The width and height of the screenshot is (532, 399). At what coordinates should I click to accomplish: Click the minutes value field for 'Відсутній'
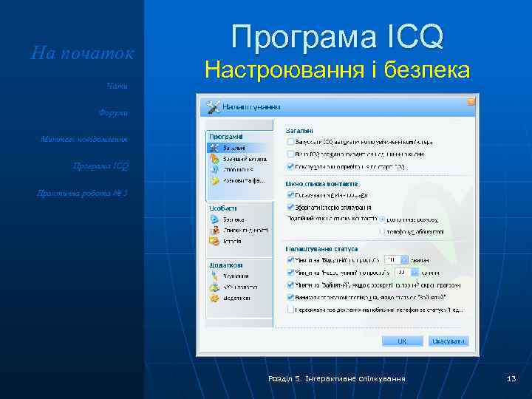point(392,260)
